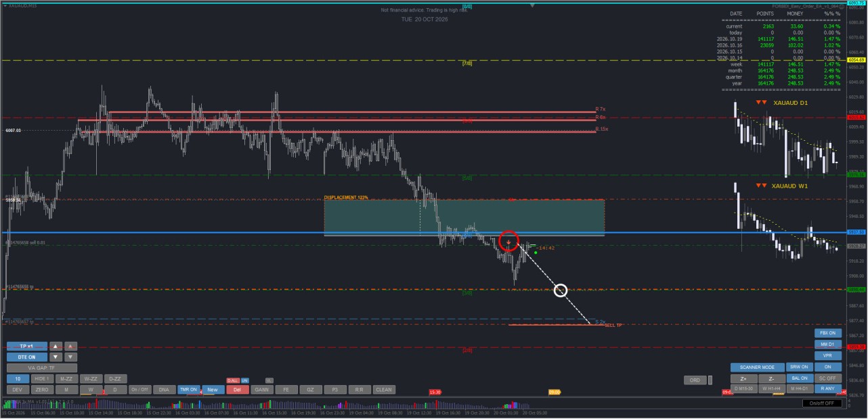Image resolution: width=868 pixels, height=419 pixels.
Task: Click the MM D1 button
Action: (827, 344)
